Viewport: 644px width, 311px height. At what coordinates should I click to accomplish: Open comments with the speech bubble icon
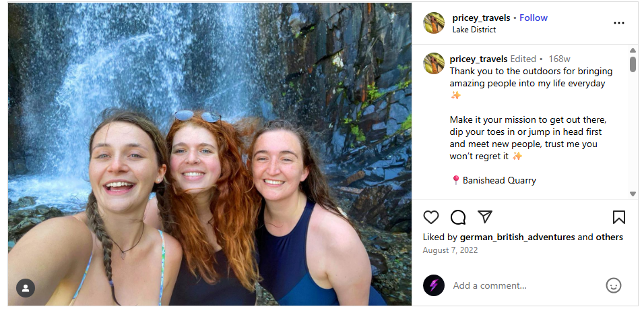tap(458, 217)
